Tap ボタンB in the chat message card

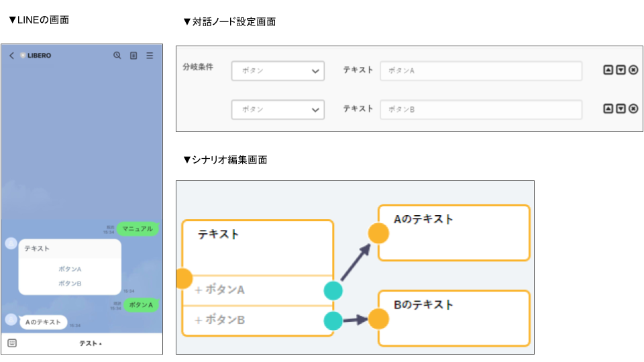pyautogui.click(x=70, y=284)
